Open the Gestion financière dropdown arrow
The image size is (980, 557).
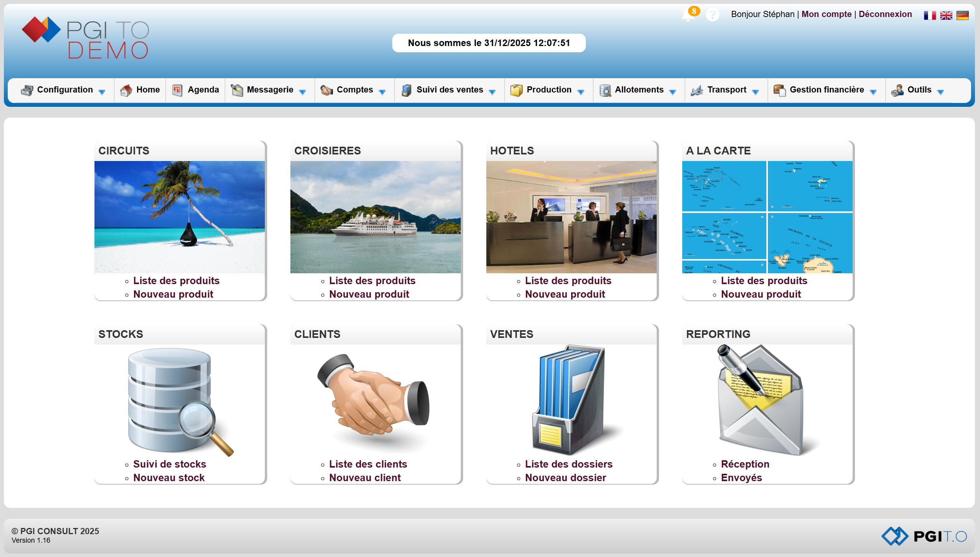[x=873, y=92]
